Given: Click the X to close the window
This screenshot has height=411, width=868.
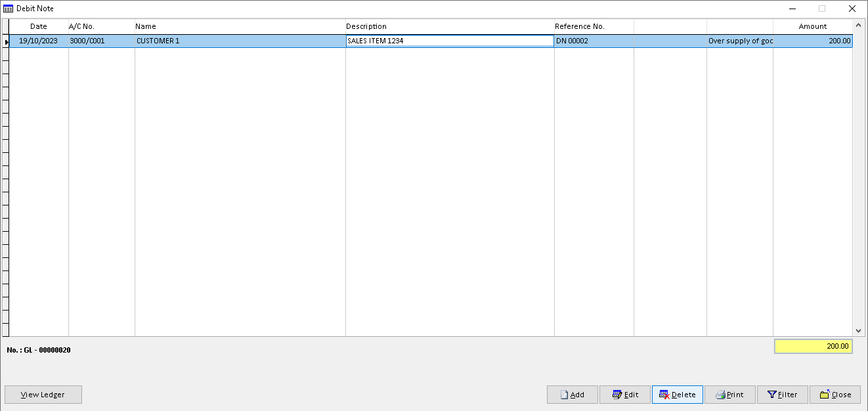Looking at the screenshot, I should tap(852, 9).
